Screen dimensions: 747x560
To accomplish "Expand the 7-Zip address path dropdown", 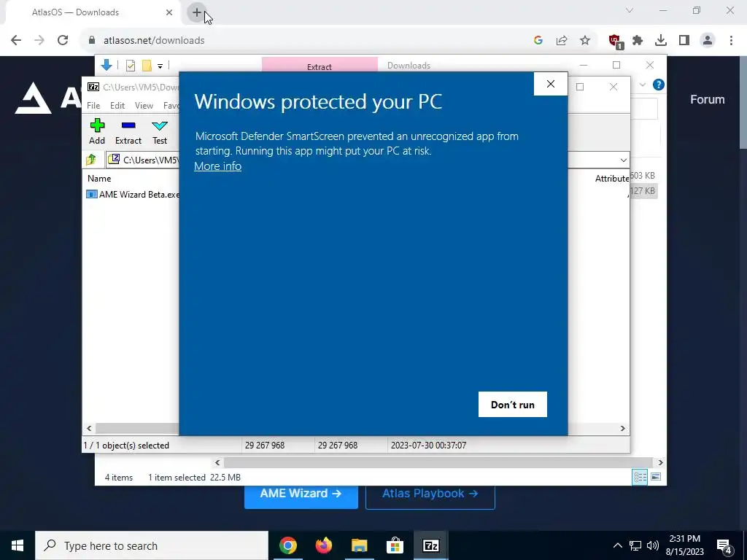I will coord(623,160).
